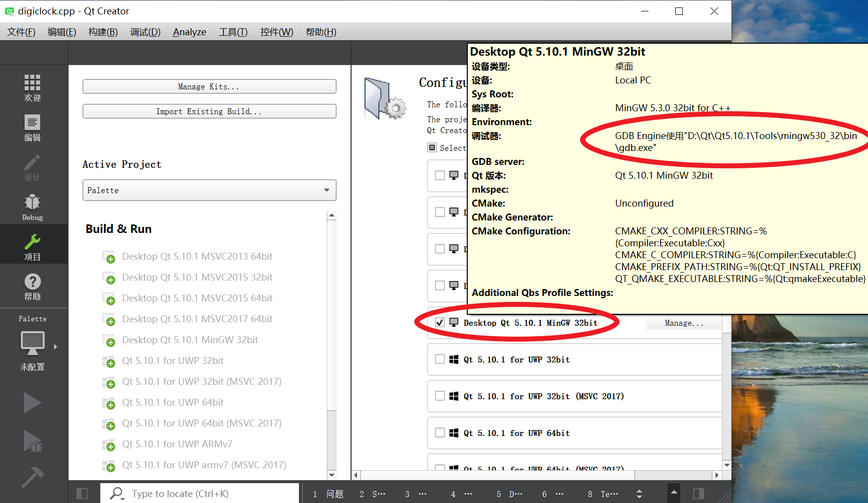
Task: Toggle the right sidebar icon
Action: click(x=699, y=494)
